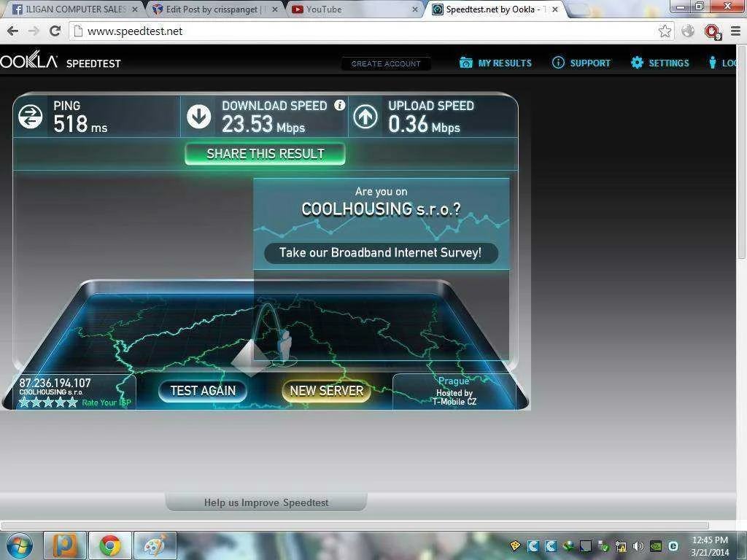747x560 pixels.
Task: Switch to the Edit Post by crisspanget tab
Action: coord(214,9)
